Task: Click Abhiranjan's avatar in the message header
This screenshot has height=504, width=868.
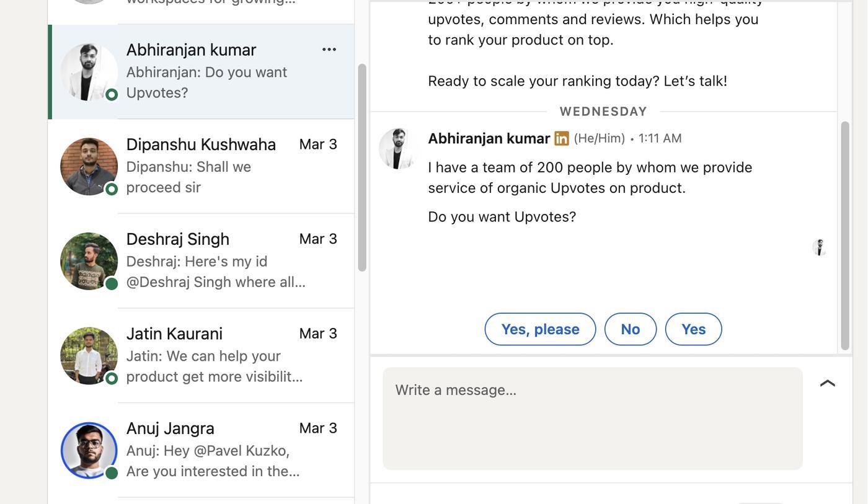Action: pyautogui.click(x=398, y=149)
